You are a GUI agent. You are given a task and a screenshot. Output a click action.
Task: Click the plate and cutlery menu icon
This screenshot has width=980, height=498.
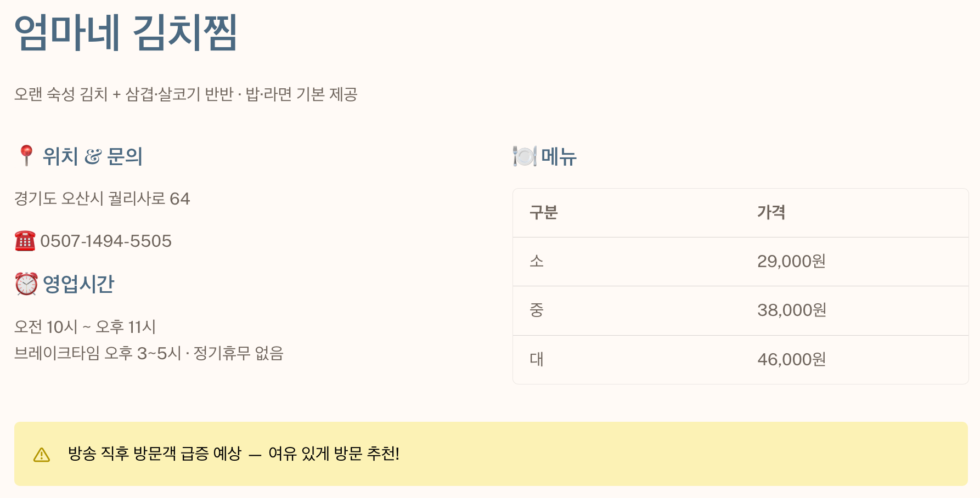tap(525, 156)
